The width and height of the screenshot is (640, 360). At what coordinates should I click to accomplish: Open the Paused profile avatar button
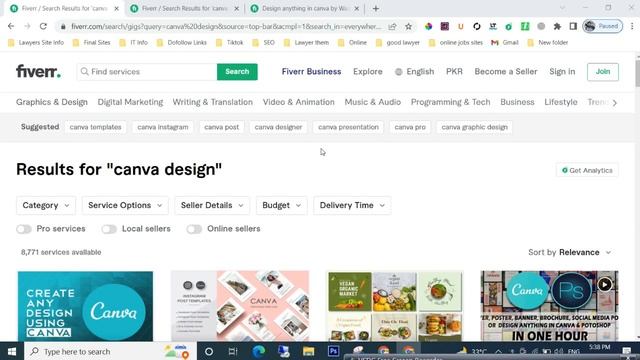[x=603, y=26]
